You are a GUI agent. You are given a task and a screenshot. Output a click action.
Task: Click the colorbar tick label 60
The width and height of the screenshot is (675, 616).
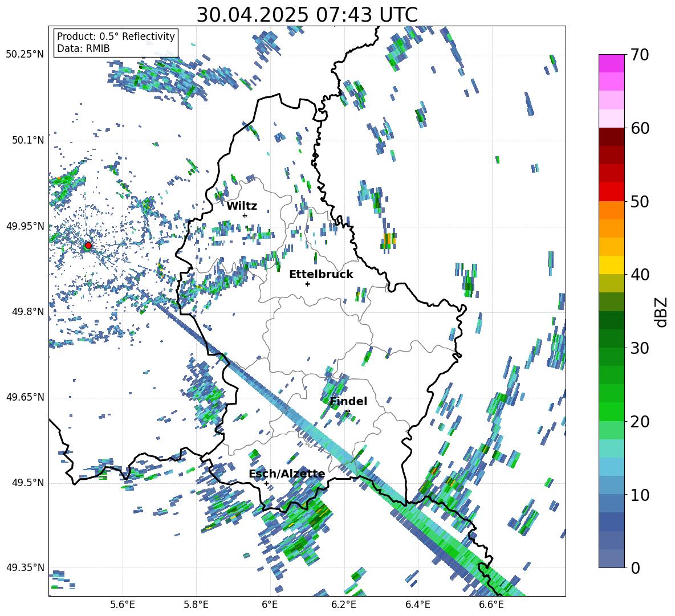pos(640,128)
